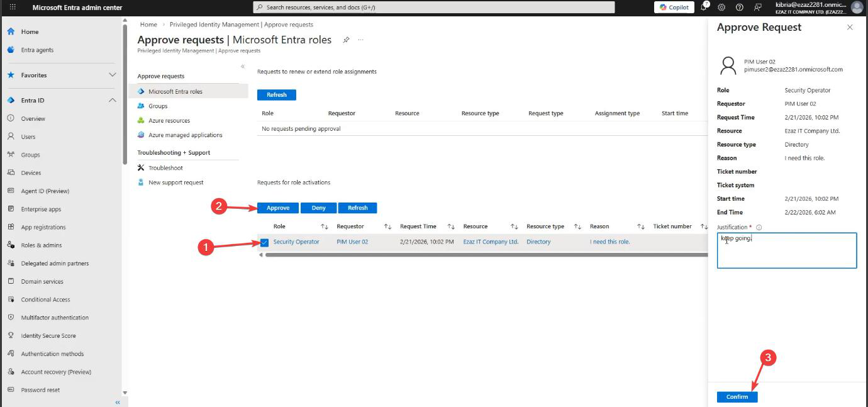Sort by Request Time column arrows
868x407 pixels.
[x=451, y=226]
